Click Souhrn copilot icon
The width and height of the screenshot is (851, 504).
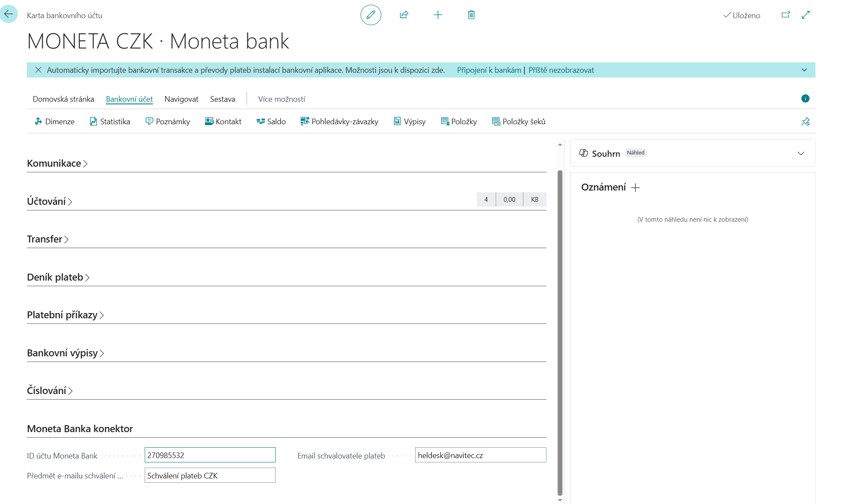coord(584,153)
